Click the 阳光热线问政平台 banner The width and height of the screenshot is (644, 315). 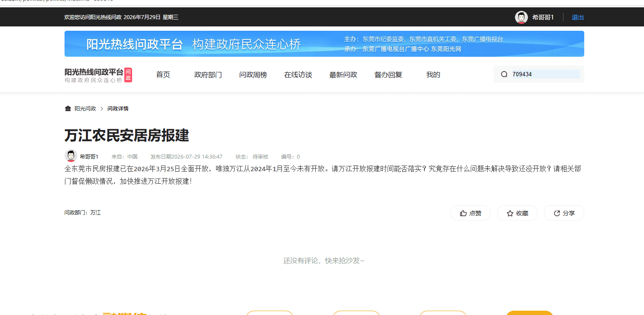pos(324,44)
